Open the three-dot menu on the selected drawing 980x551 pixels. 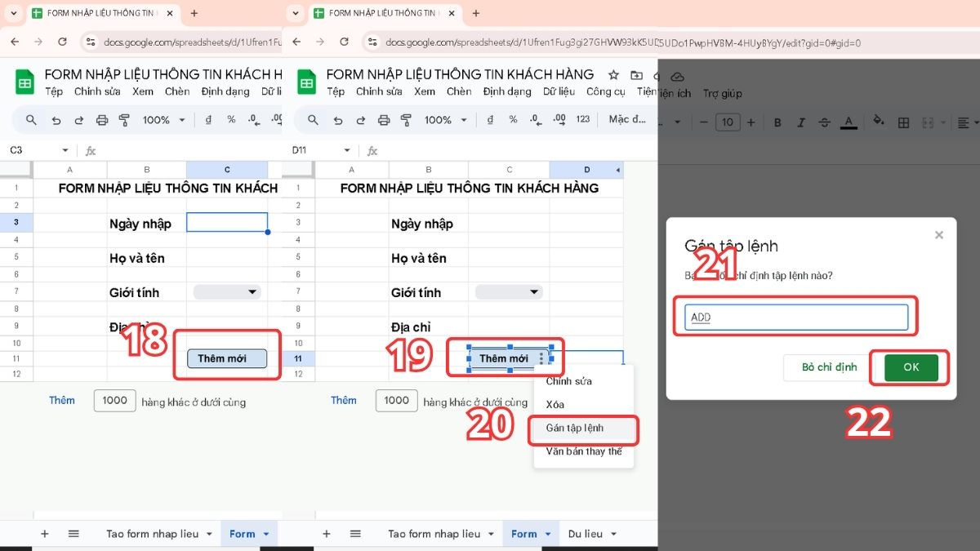click(541, 358)
